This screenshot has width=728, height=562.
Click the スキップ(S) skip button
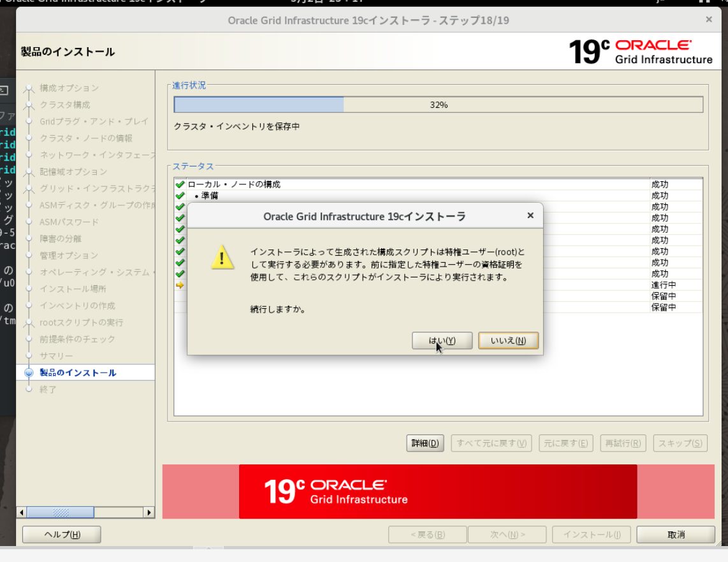pyautogui.click(x=680, y=443)
